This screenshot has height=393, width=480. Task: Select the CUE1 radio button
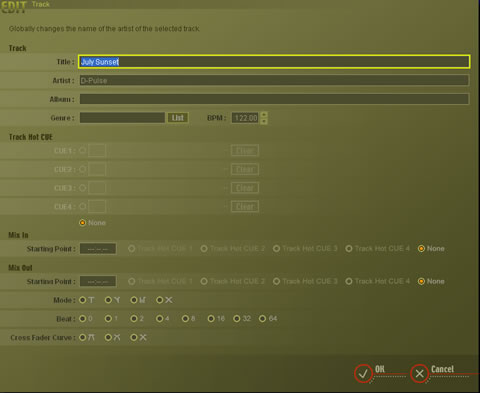point(83,150)
